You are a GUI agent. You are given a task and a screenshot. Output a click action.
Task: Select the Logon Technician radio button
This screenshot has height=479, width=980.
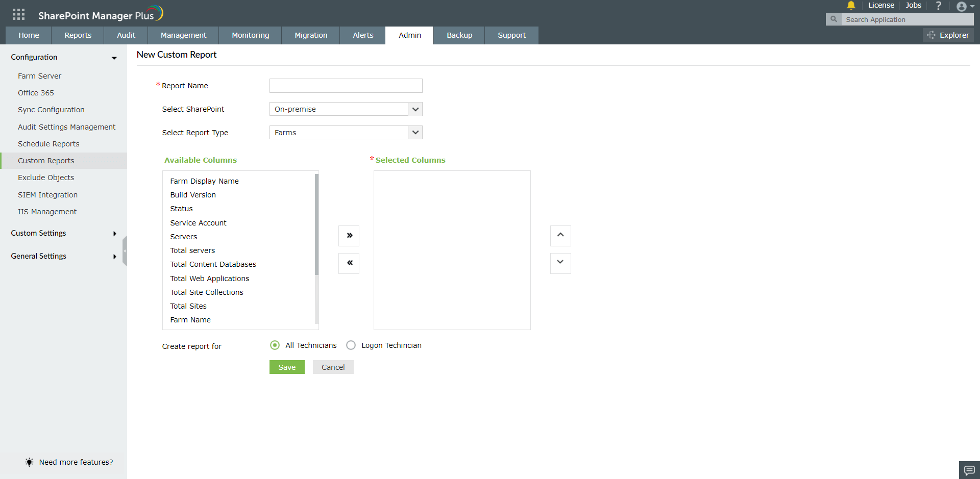point(351,345)
